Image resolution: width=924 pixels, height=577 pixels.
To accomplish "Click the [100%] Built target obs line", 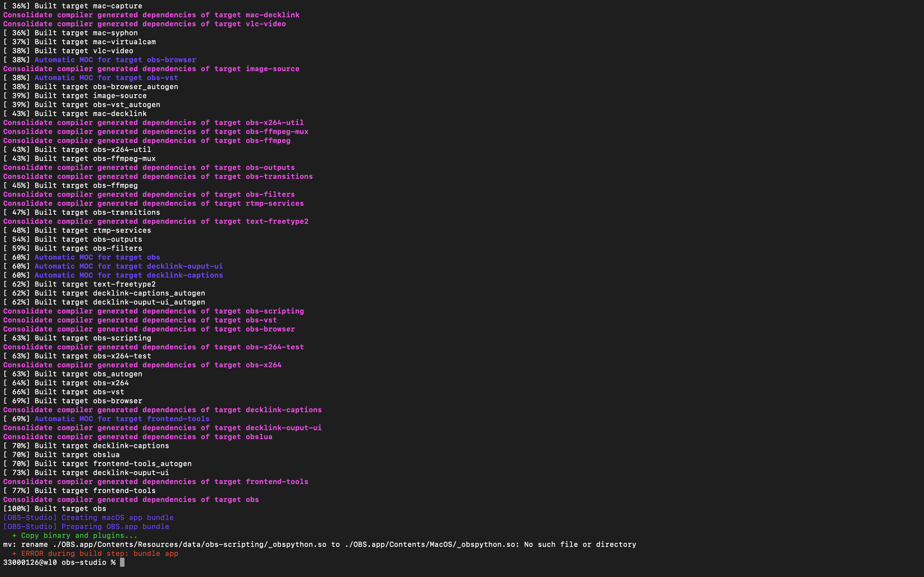I will (55, 508).
